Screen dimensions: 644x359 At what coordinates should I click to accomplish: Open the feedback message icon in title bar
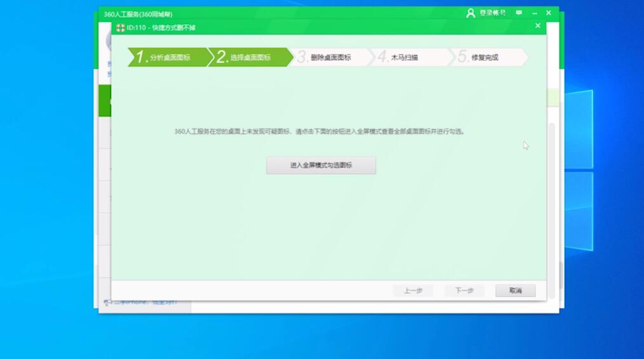[519, 13]
